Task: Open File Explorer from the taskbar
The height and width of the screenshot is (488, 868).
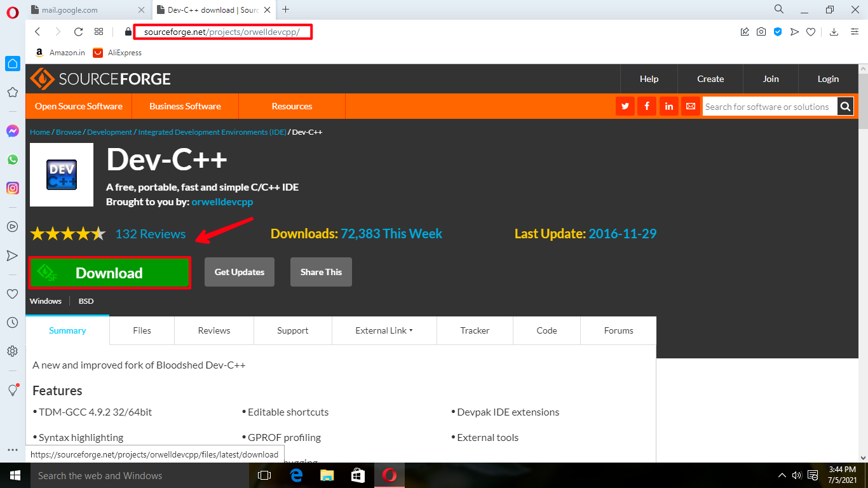Action: pos(327,475)
